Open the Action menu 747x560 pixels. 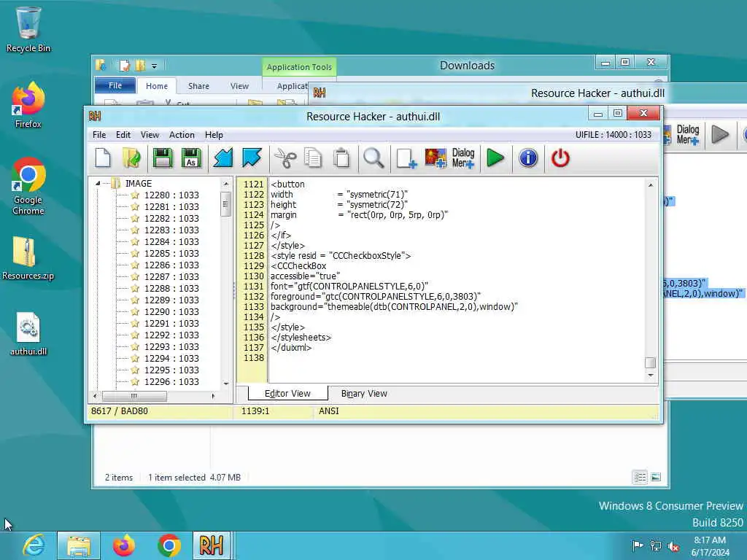[182, 135]
